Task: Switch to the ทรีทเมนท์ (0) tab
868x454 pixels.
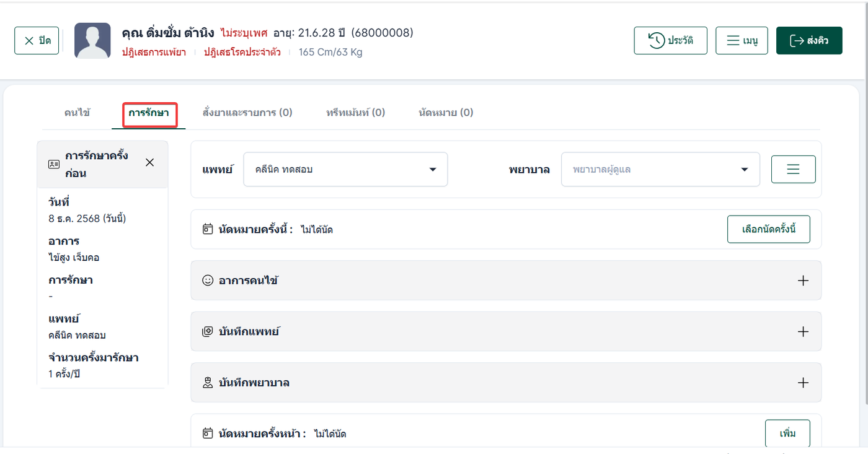Action: click(x=356, y=113)
